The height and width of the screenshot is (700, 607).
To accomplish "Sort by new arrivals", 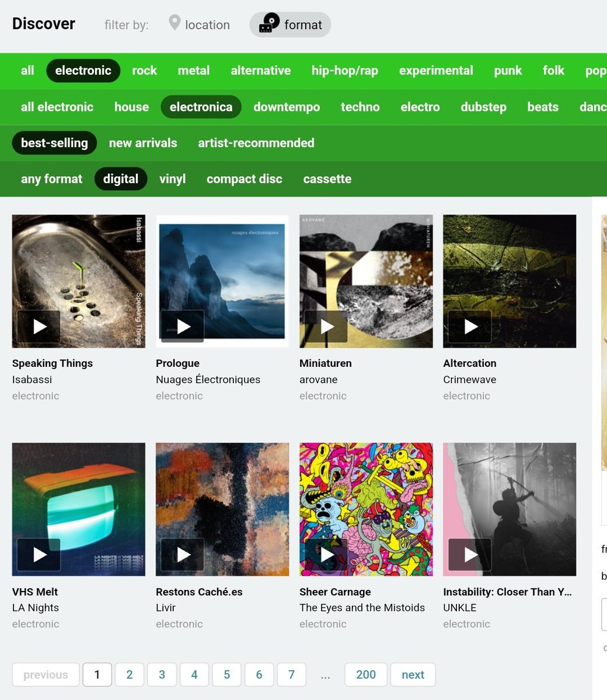I will 143,143.
